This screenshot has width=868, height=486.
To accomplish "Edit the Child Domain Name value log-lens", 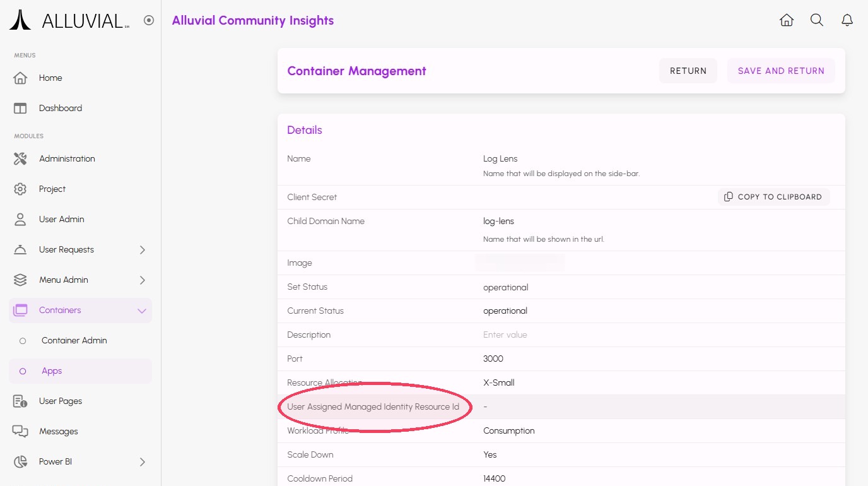I will tap(498, 221).
